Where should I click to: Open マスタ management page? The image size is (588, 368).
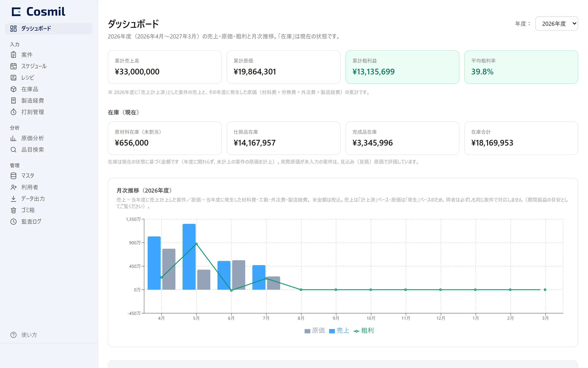[x=49, y=176]
